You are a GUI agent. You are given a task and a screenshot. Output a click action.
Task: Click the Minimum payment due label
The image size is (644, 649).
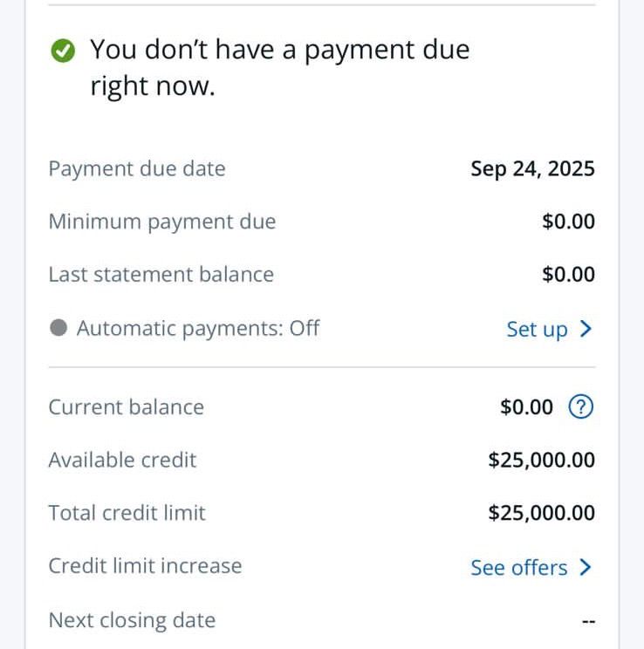point(162,222)
